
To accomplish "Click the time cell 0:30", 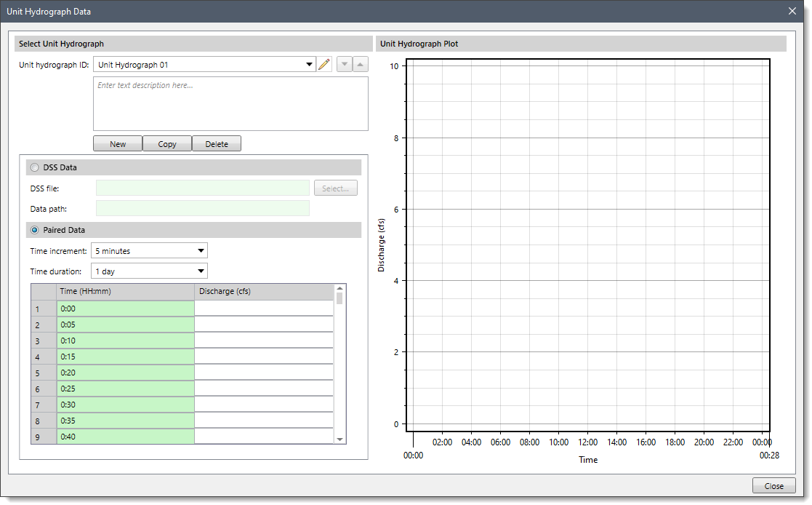I will tap(125, 405).
